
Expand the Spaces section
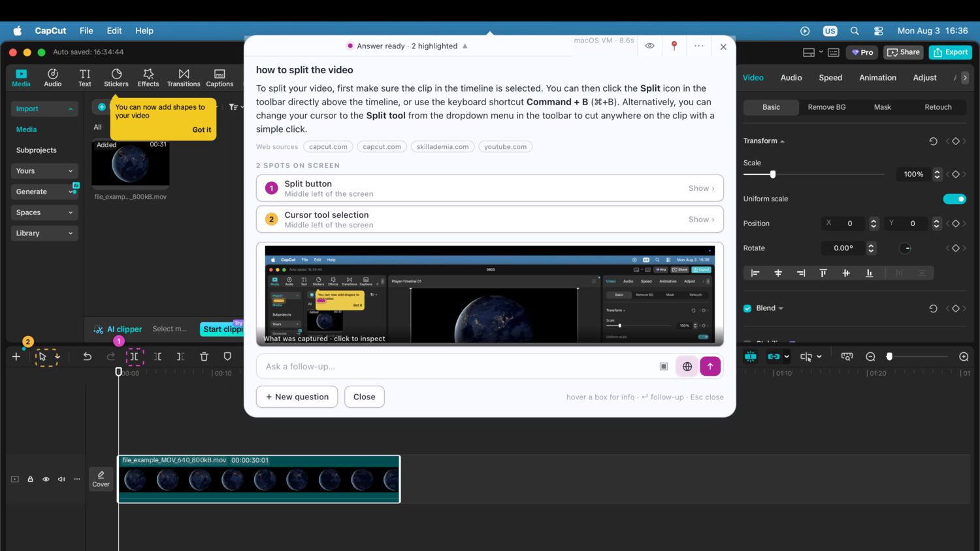(x=44, y=212)
